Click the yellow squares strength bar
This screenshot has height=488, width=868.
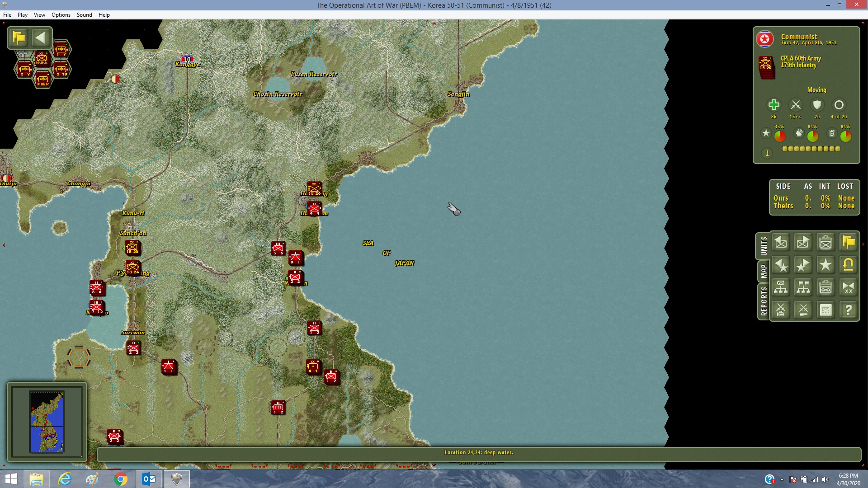[x=811, y=149]
